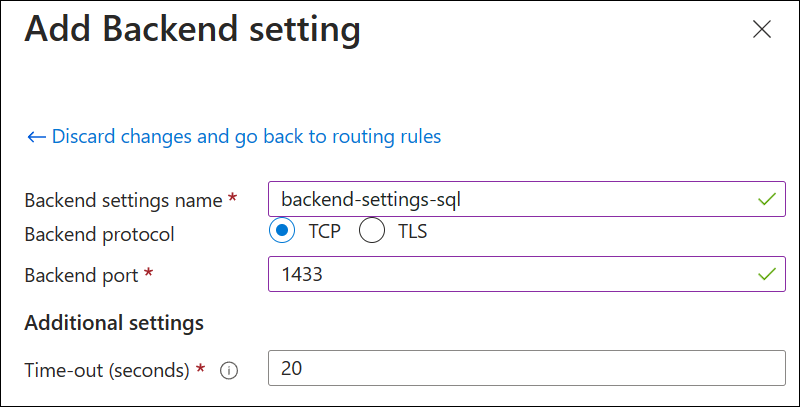Click Discard changes and go back link
This screenshot has width=800, height=407.
coord(246,136)
